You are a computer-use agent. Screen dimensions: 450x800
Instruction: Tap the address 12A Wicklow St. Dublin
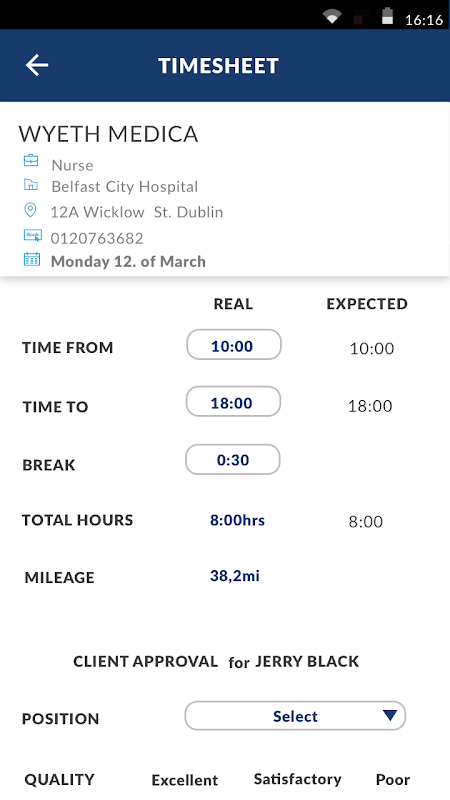click(137, 212)
